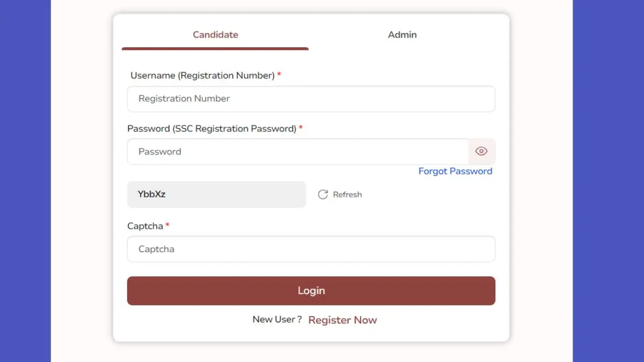Switch to the Candidate tab
Image resolution: width=644 pixels, height=362 pixels.
click(x=215, y=34)
